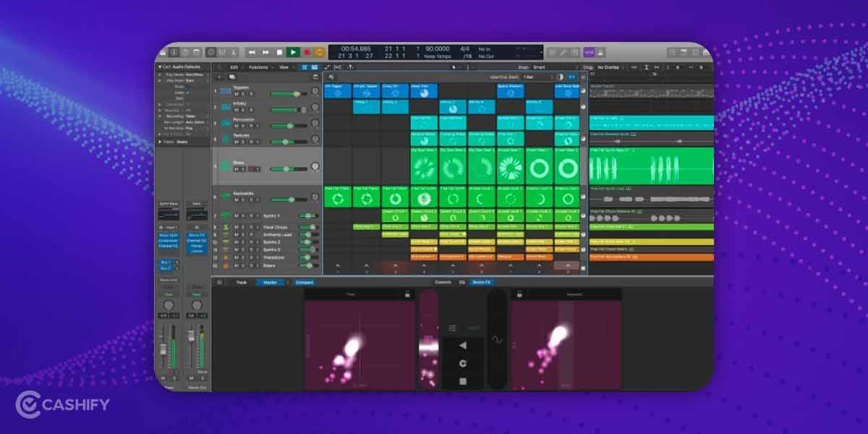Click the Keep Tempo button in the LCD display

click(x=437, y=55)
